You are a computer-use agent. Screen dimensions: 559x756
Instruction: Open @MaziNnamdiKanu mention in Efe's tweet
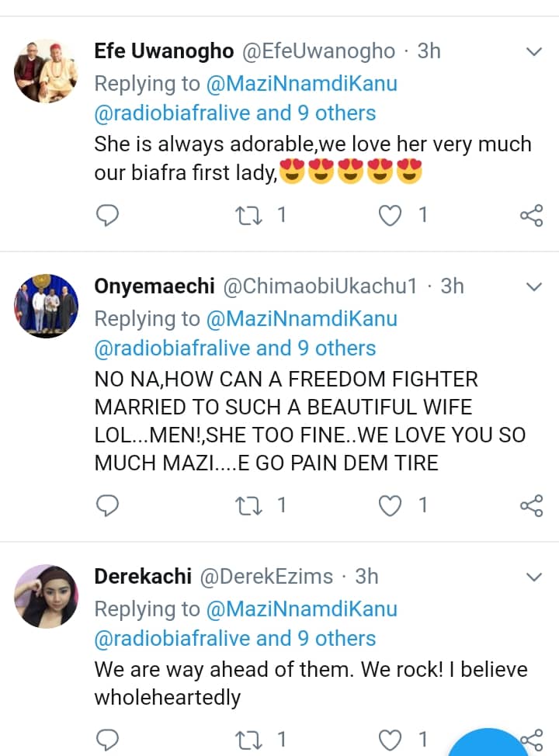pos(301,83)
